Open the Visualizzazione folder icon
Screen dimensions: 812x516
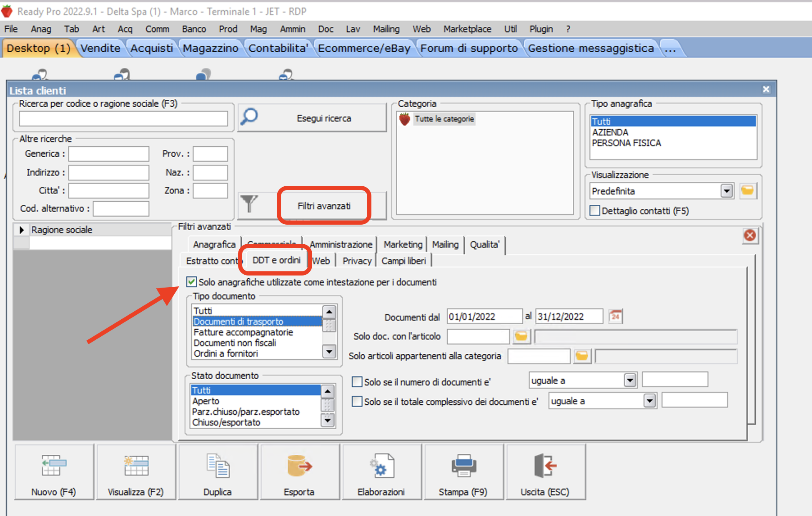pyautogui.click(x=748, y=191)
